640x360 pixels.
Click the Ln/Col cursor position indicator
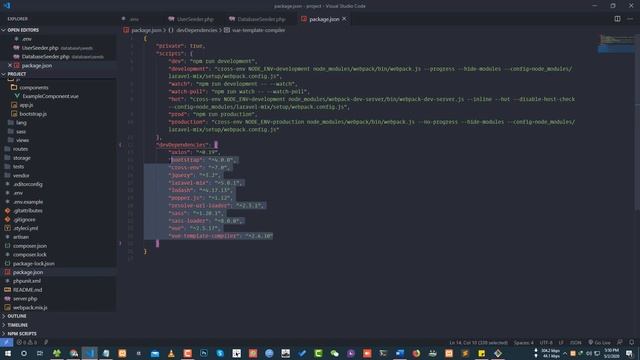point(478,342)
